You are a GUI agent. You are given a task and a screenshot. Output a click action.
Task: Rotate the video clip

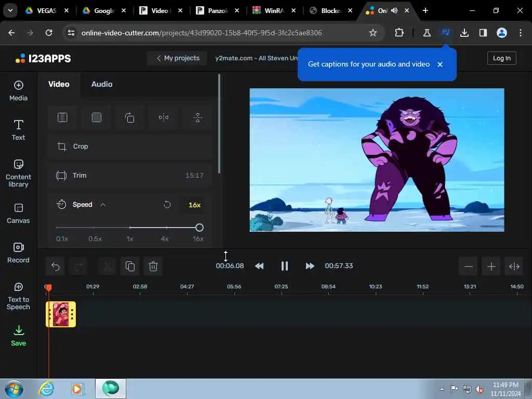pos(129,118)
